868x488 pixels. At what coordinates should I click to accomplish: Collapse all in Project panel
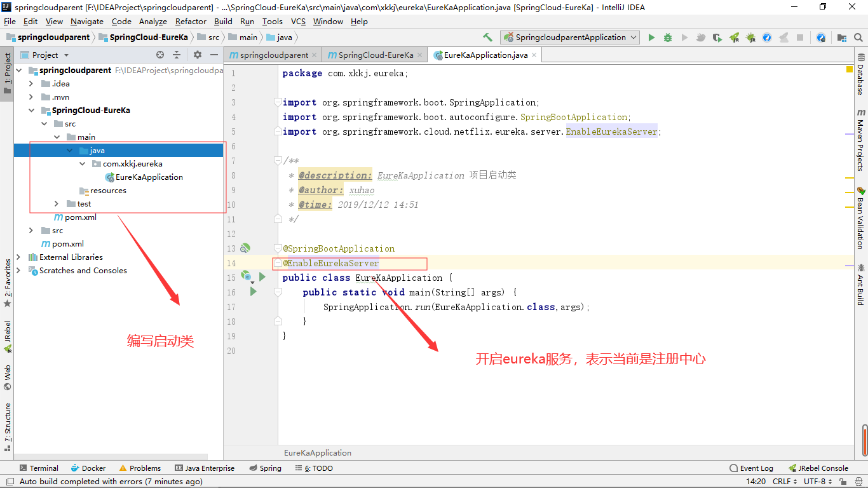(177, 55)
